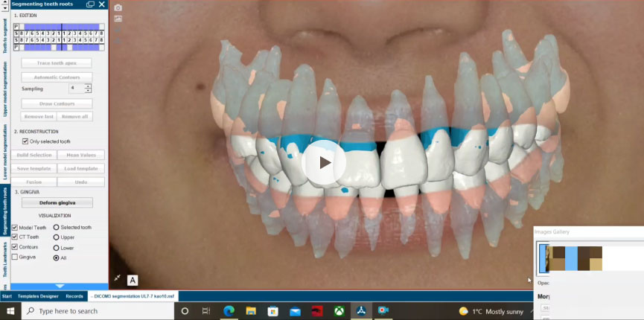Image resolution: width=644 pixels, height=320 pixels.
Task: Open the Windows Start menu
Action: (10, 311)
